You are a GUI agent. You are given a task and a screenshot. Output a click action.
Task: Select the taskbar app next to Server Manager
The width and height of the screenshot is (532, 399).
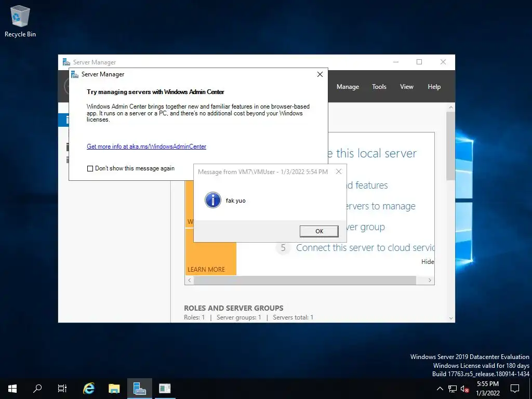pos(165,389)
